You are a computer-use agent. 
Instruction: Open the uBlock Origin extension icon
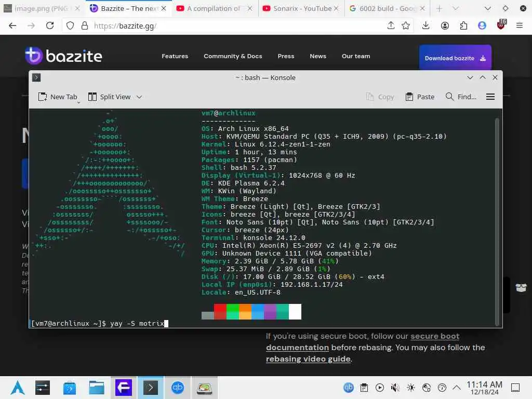501,25
